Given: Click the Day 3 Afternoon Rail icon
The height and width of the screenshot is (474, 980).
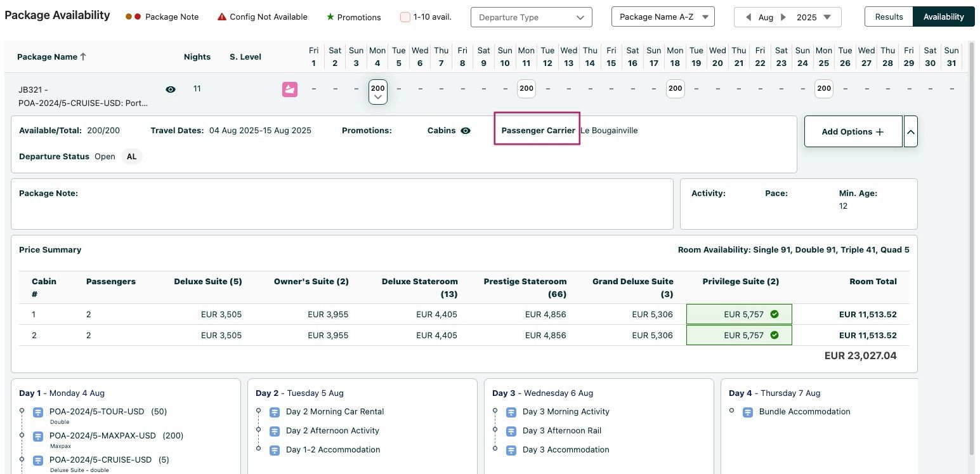Looking at the screenshot, I should coord(511,431).
